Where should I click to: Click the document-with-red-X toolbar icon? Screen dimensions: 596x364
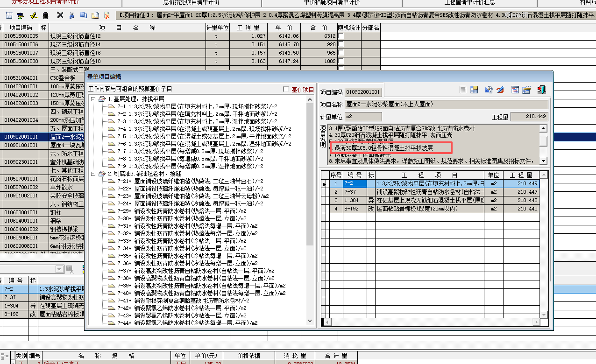coord(107,15)
